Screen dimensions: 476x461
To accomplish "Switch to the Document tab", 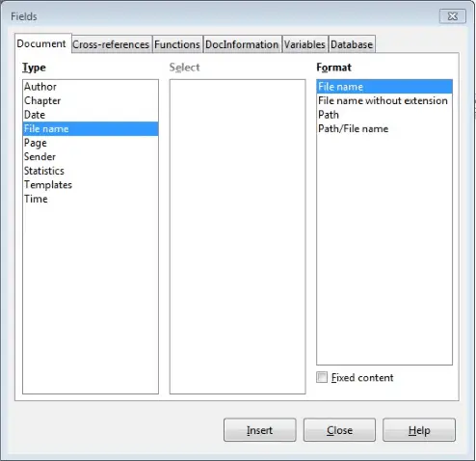I will click(x=42, y=43).
